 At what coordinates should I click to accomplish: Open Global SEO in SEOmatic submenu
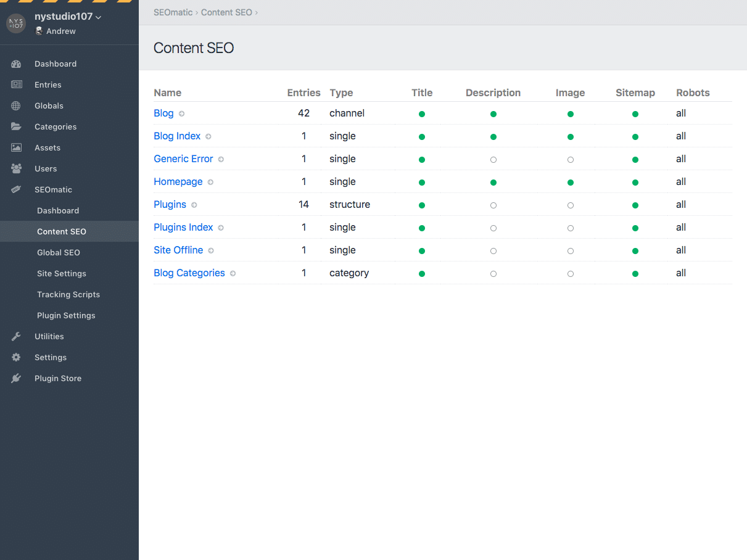pyautogui.click(x=59, y=253)
